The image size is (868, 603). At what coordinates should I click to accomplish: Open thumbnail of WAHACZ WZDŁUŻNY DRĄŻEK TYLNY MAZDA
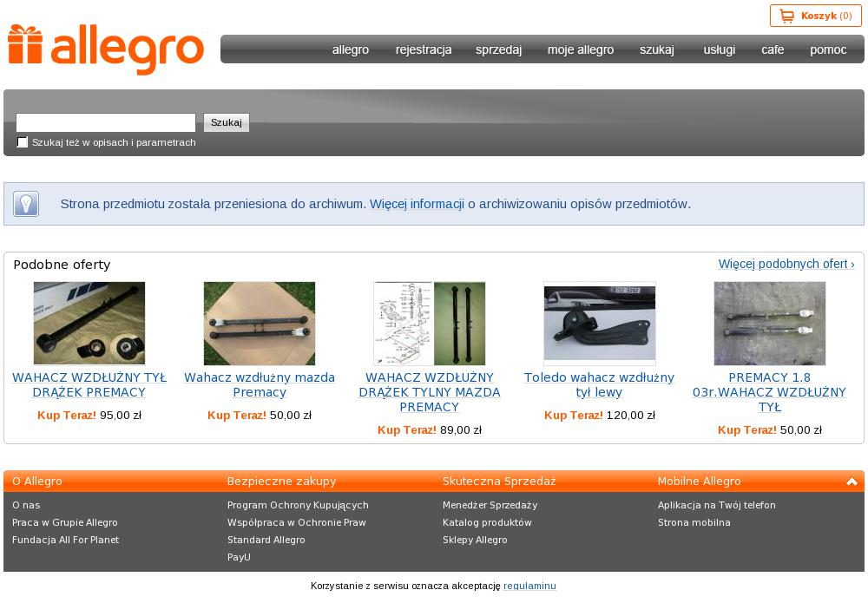coord(430,324)
